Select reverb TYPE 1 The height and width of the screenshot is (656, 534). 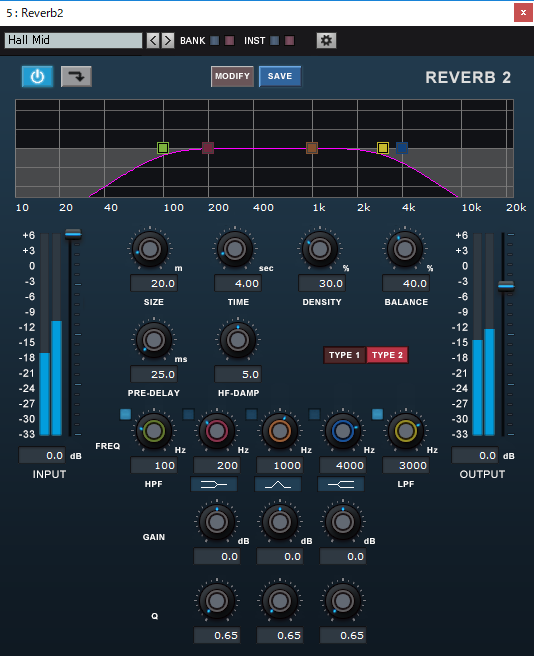pos(344,355)
